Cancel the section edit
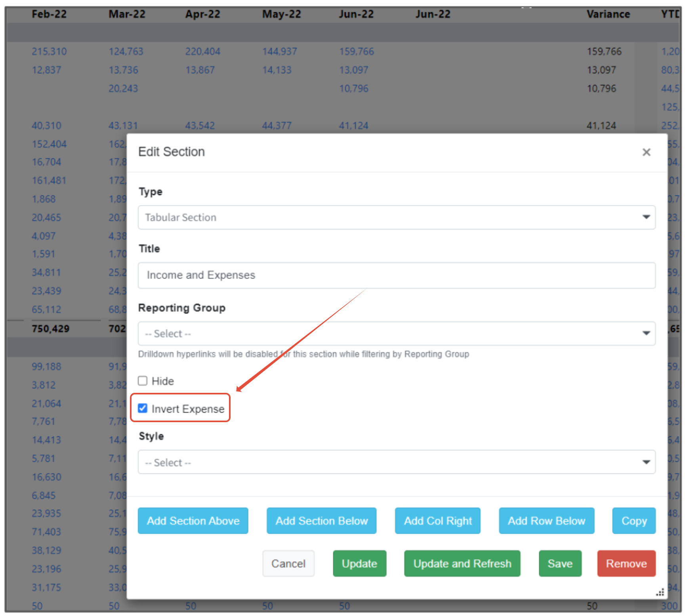Screen dimensions: 685x616 [x=288, y=563]
